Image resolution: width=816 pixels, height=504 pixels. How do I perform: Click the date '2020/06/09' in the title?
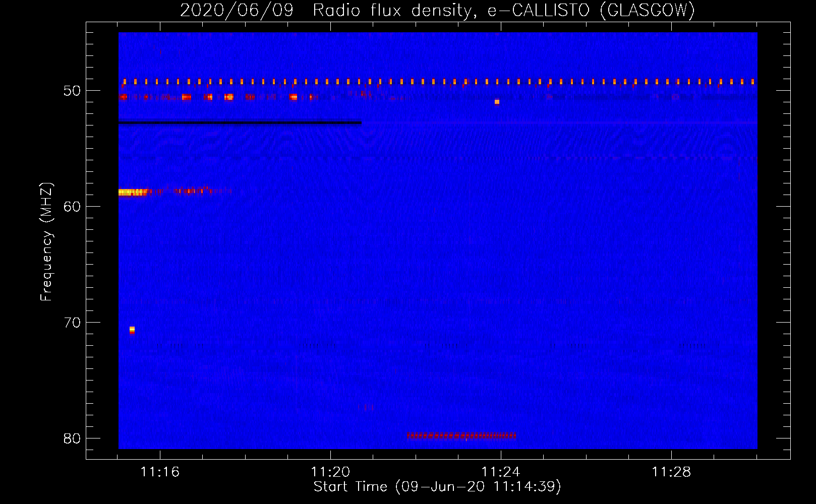[237, 10]
